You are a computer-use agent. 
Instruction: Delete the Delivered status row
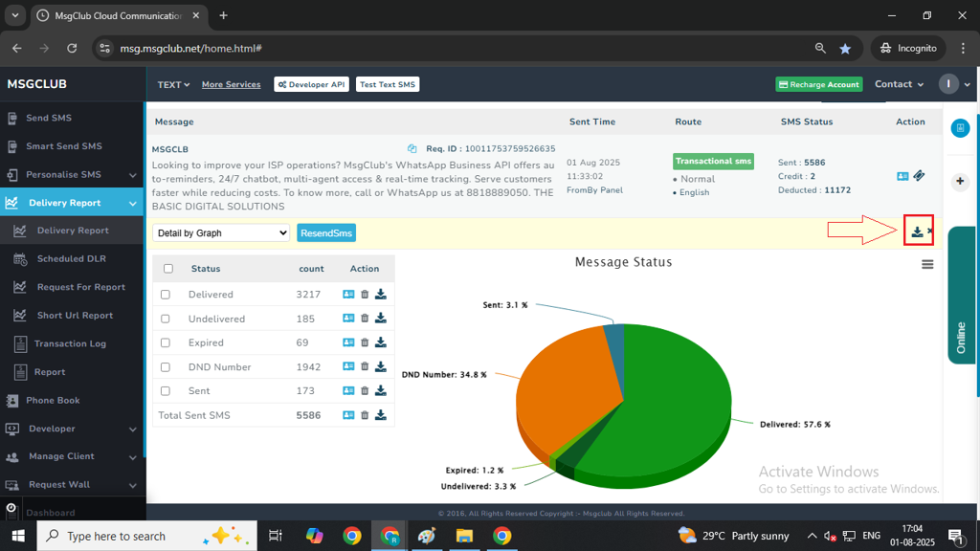pos(365,295)
